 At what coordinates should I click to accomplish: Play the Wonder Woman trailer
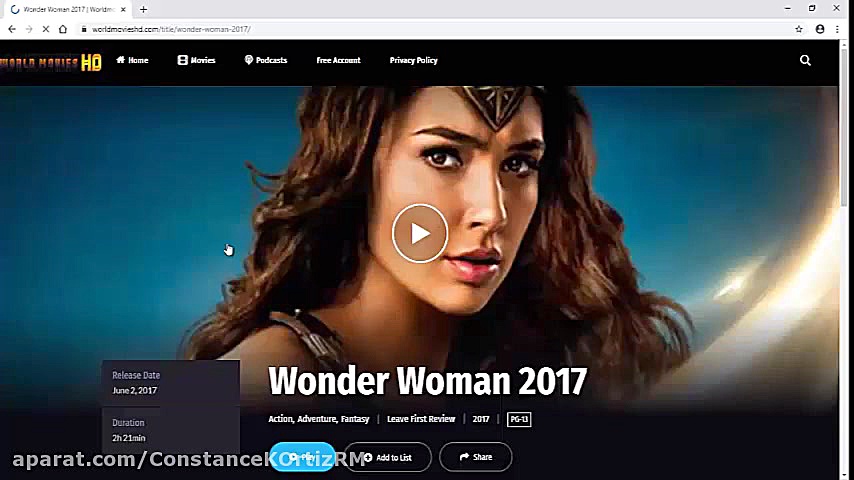point(420,233)
